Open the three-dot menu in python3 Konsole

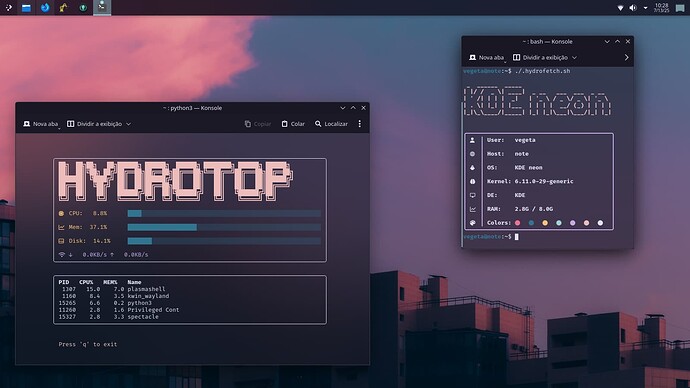[x=360, y=124]
